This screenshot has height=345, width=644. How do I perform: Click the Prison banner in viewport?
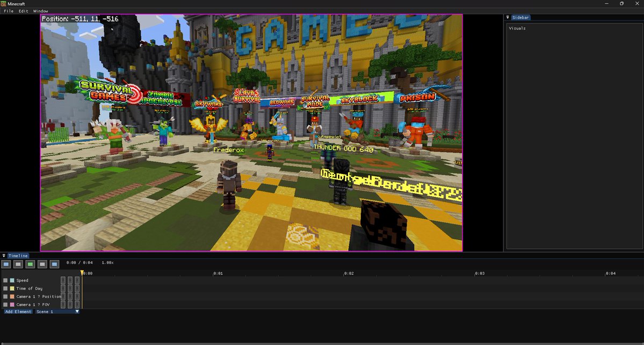418,97
